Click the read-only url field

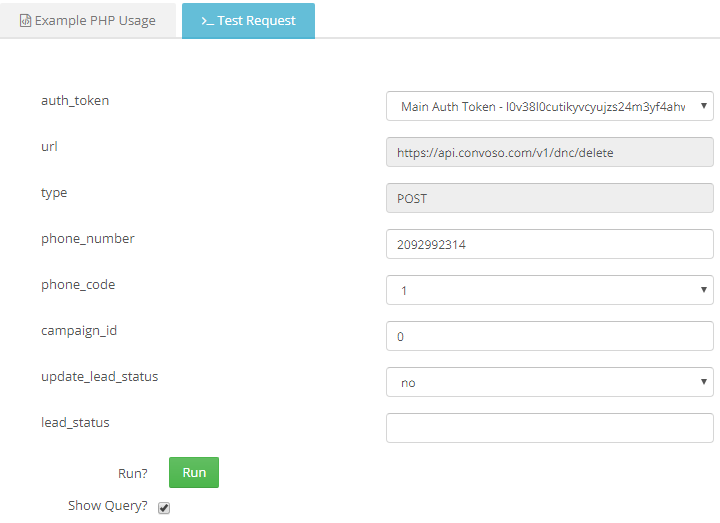pos(550,152)
